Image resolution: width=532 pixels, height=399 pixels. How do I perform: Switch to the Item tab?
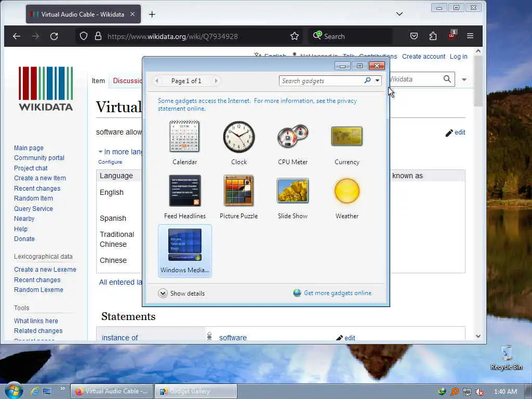click(98, 81)
